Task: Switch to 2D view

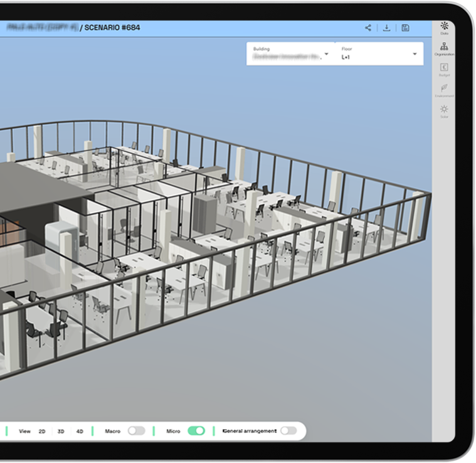Action: [42, 432]
